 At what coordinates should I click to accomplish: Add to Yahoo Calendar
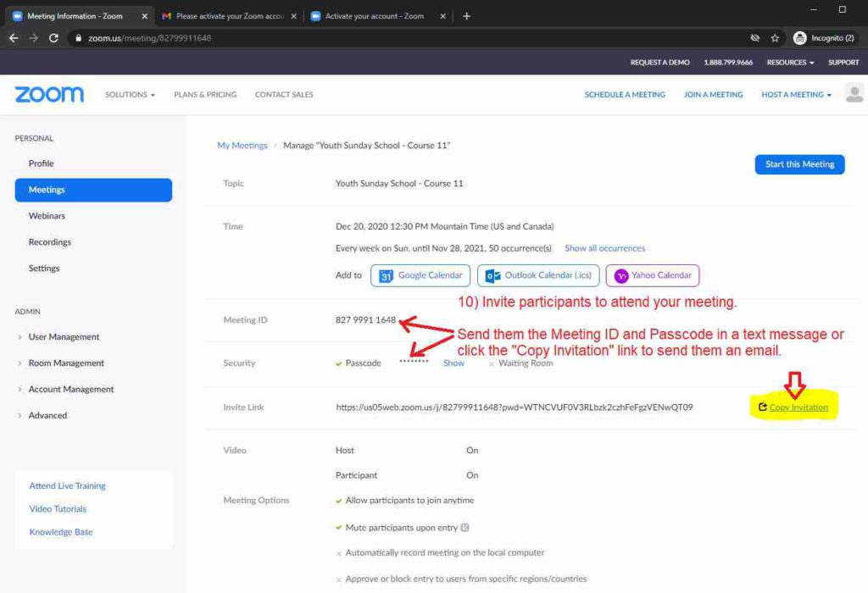652,275
